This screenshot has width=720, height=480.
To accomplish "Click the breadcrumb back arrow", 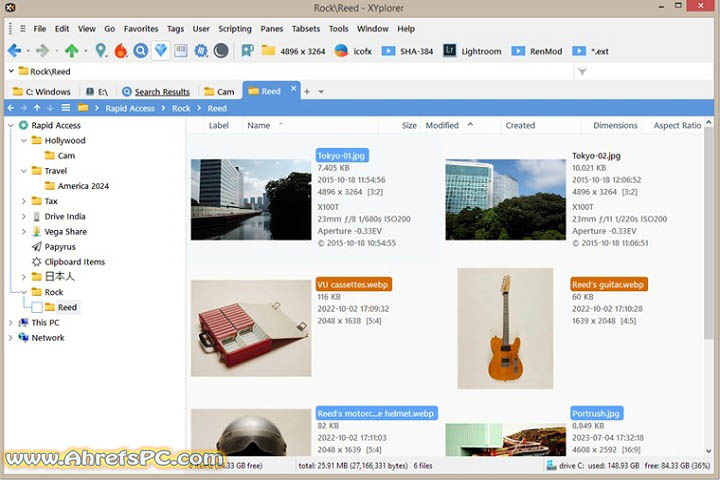I will 11,108.
